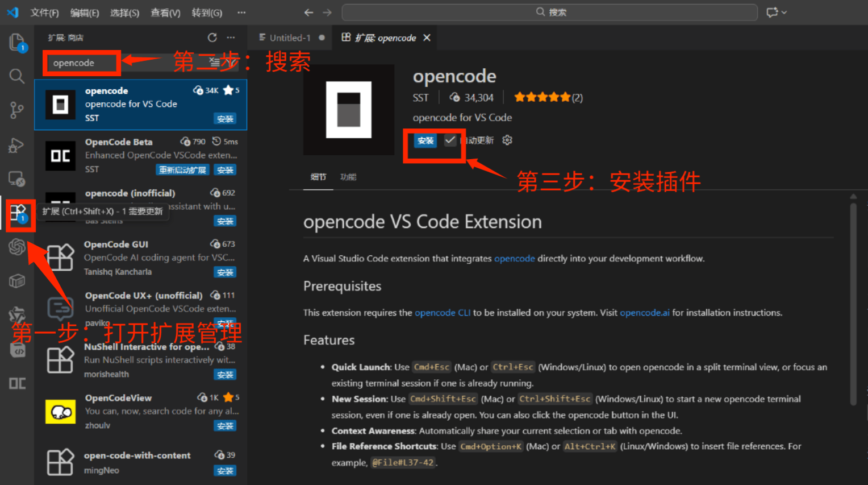Viewport: 868px width, 485px height.
Task: Open the opencode.ai link
Action: tap(645, 312)
